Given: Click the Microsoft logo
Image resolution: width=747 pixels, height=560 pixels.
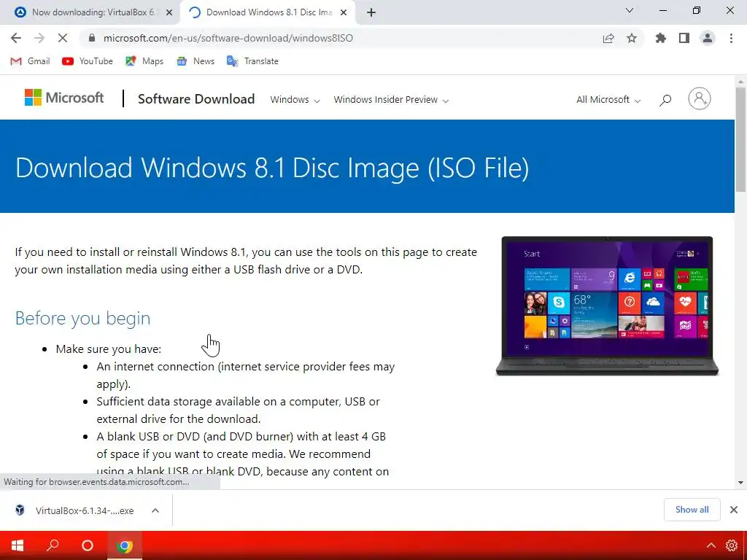Looking at the screenshot, I should coord(64,98).
